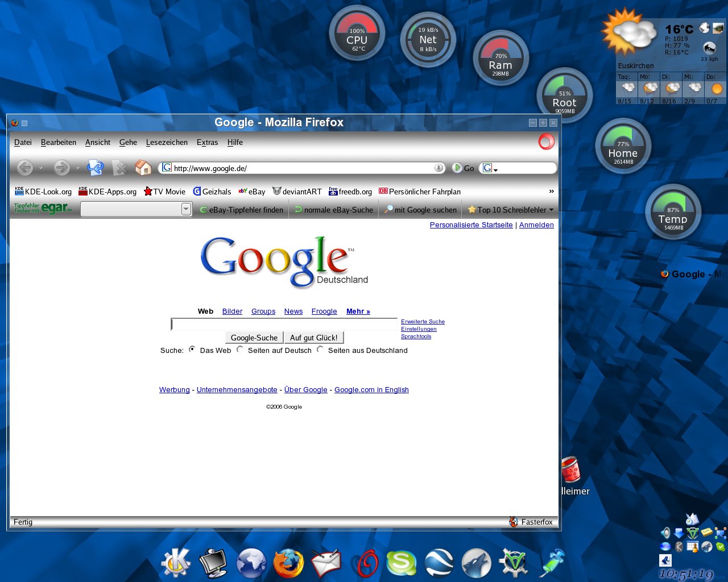Image resolution: width=728 pixels, height=582 pixels.
Task: Launch Skype from the dock
Action: point(402,563)
